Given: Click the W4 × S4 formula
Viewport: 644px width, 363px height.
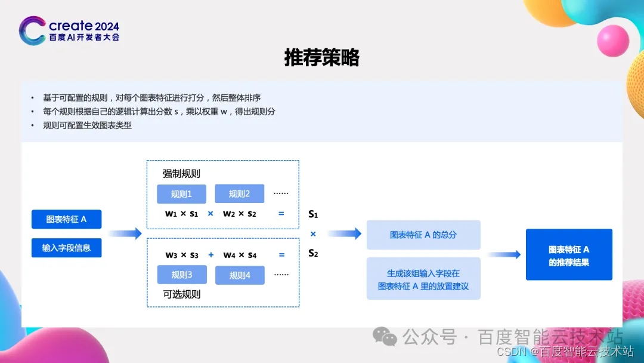Looking at the screenshot, I should pos(240,256).
